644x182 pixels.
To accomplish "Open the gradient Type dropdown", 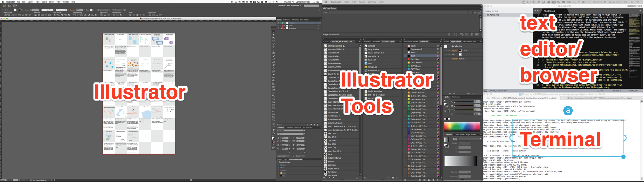I will pos(470,139).
